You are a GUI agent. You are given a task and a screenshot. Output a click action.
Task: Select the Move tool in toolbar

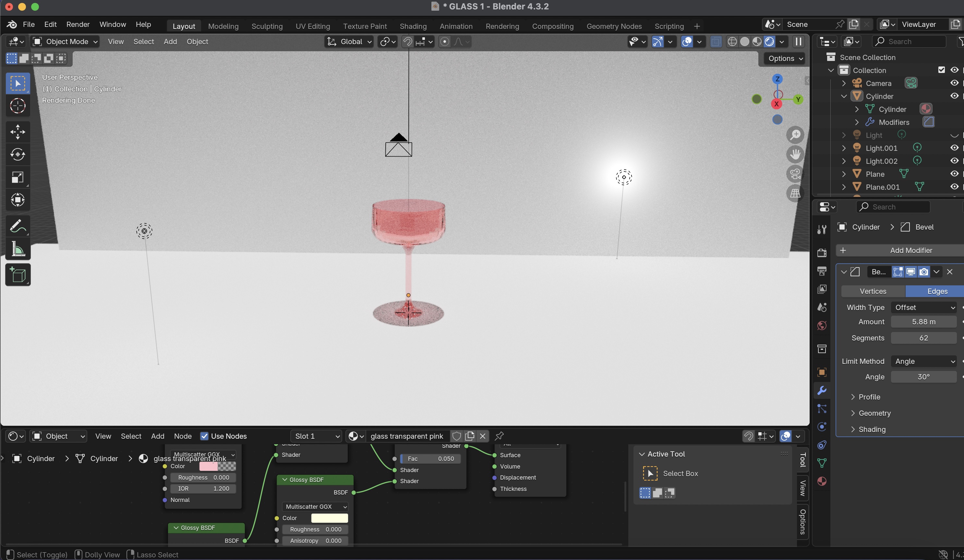(x=18, y=132)
